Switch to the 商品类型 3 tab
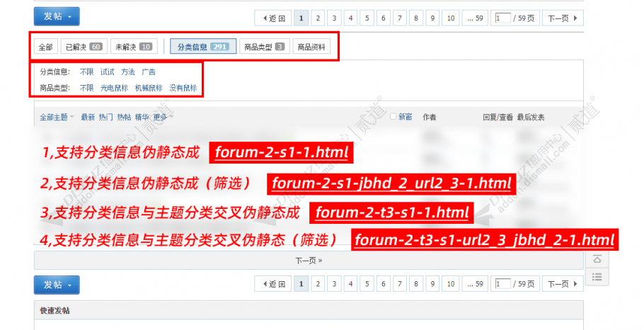 [265, 47]
